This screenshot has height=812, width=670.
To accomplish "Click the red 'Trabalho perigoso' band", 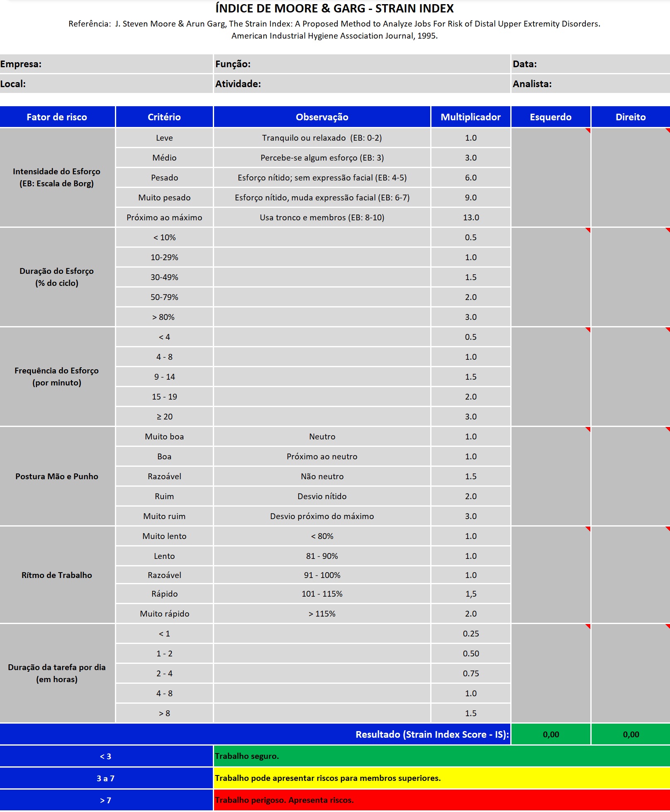I will (x=441, y=800).
